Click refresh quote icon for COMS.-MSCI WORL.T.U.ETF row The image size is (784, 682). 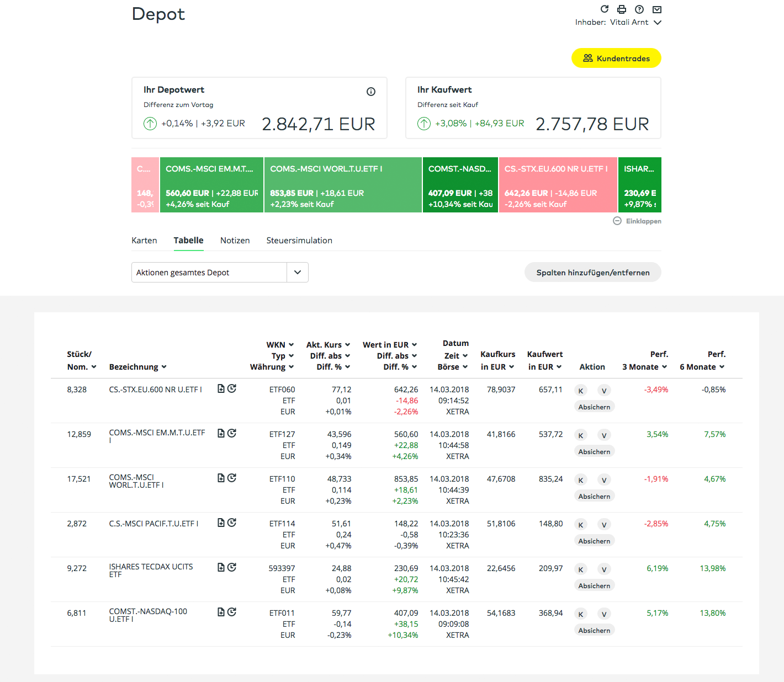click(x=232, y=478)
